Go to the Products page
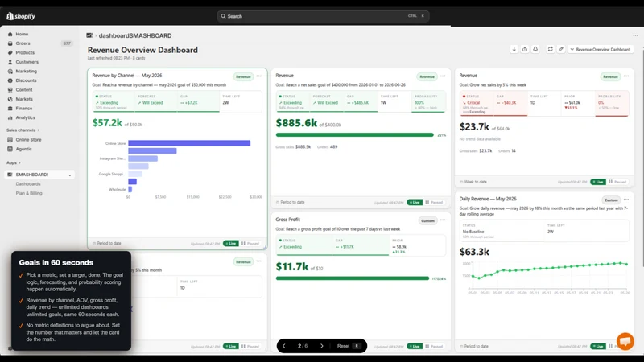The width and height of the screenshot is (644, 362). point(25,52)
